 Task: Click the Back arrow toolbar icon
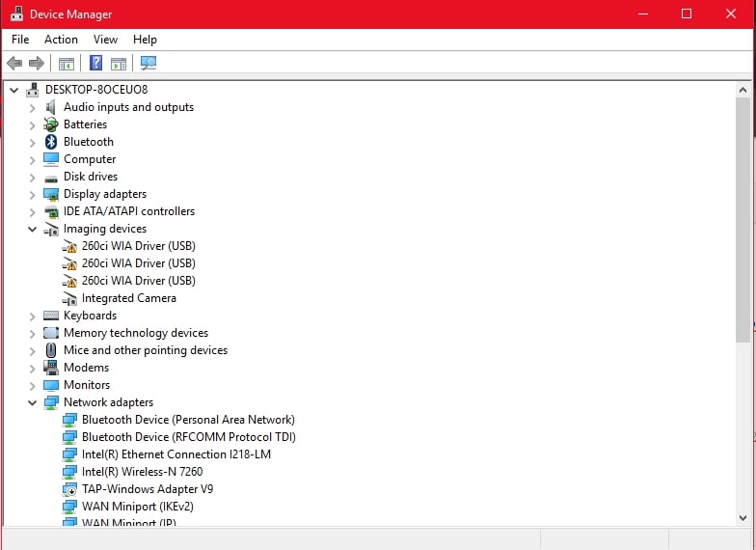[x=15, y=63]
